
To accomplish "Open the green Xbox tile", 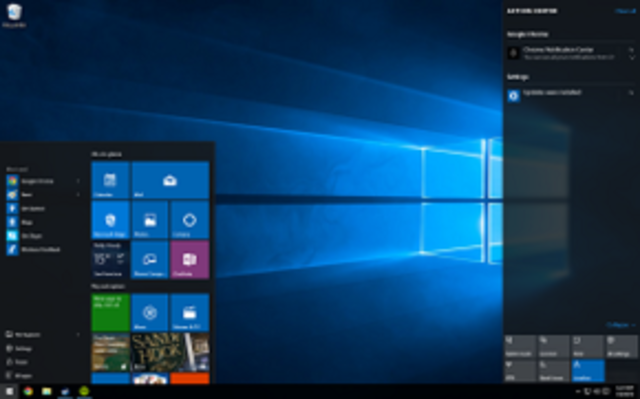I will tap(110, 313).
